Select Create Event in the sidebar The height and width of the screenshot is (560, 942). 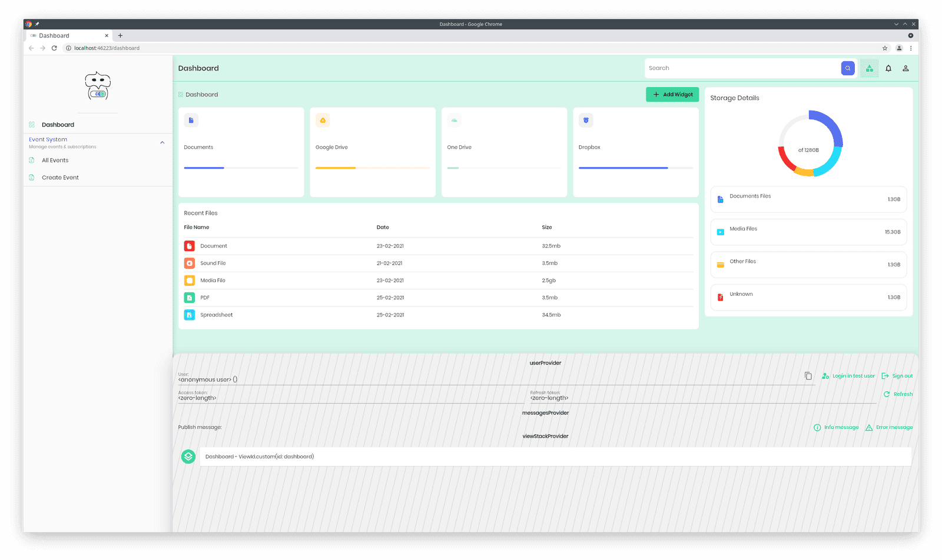pyautogui.click(x=59, y=177)
